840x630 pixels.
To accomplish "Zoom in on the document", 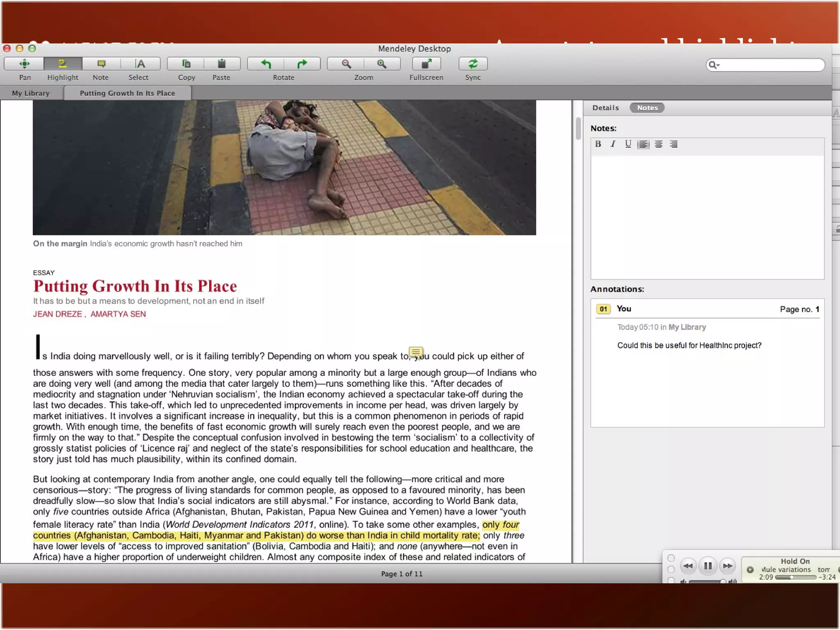I will pyautogui.click(x=382, y=64).
